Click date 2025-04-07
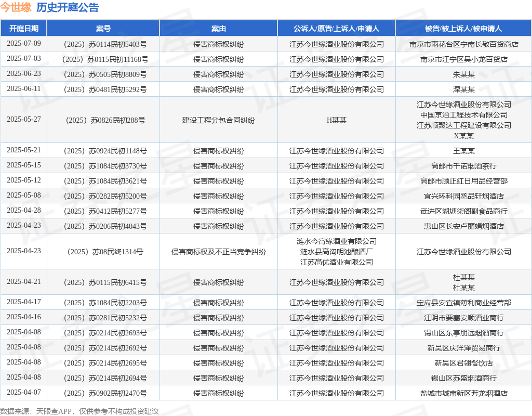Viewport: 532px width, 416px height. (x=24, y=392)
